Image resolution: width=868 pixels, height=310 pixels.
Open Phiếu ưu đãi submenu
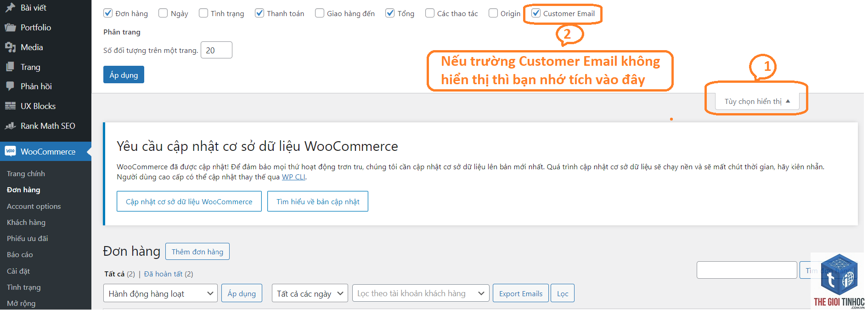[27, 239]
